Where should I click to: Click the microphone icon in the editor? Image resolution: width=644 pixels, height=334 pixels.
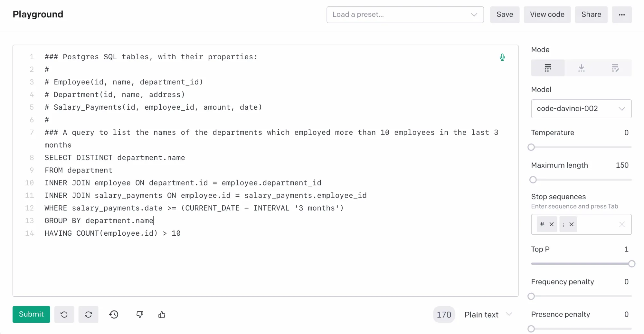tap(502, 57)
